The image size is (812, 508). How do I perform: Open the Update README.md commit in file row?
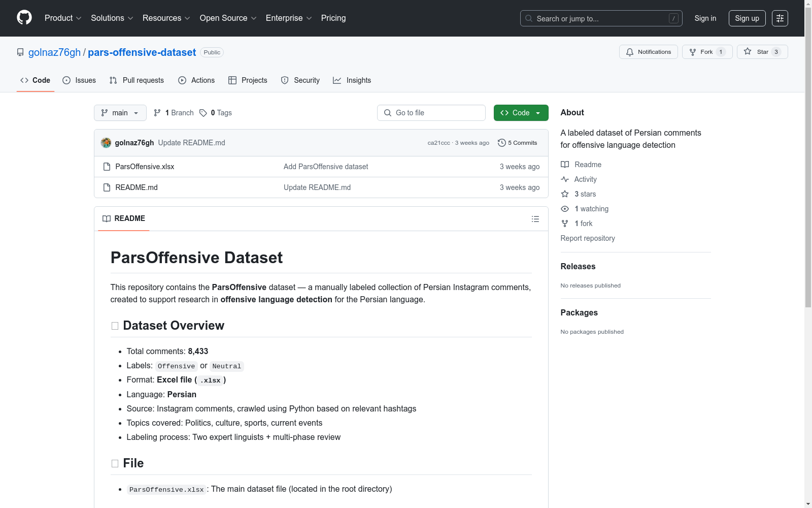317,187
